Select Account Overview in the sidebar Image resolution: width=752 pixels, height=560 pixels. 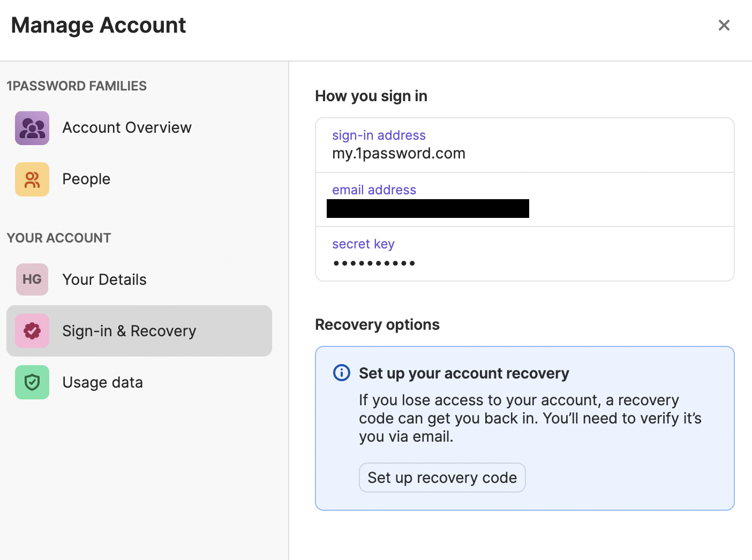click(127, 128)
